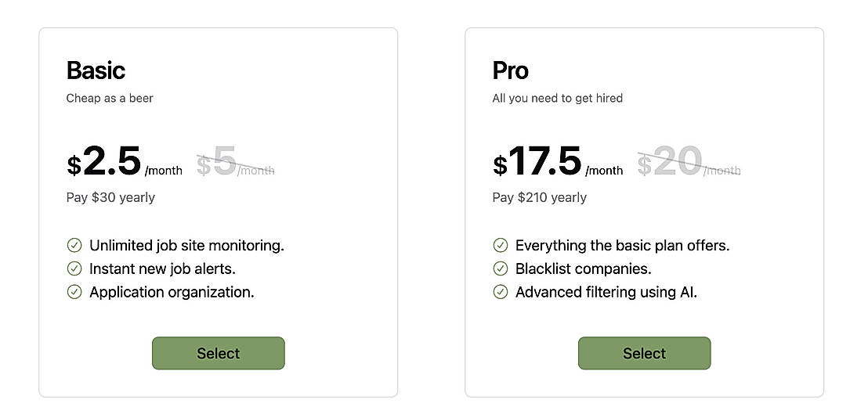
Task: Click the Pay $30 yearly text
Action: coord(110,197)
